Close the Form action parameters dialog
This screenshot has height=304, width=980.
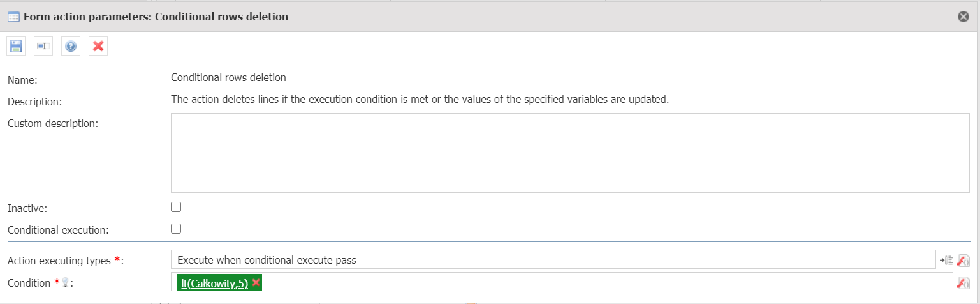pos(963,17)
